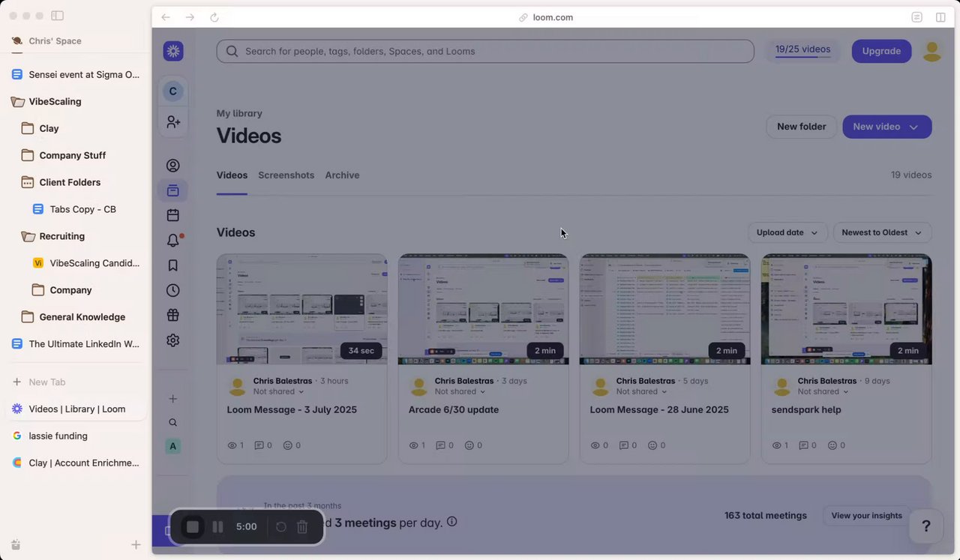Viewport: 960px width, 560px height.
Task: Open the Meetings calendar icon
Action: tap(173, 215)
